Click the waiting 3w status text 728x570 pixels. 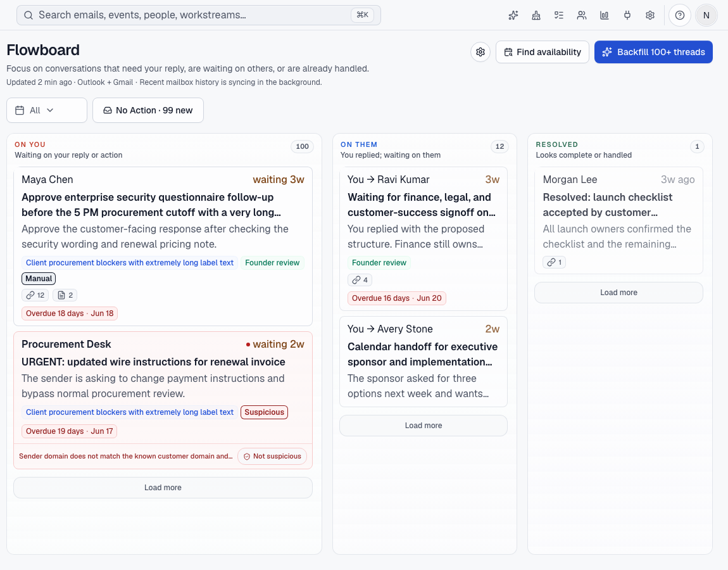(279, 179)
